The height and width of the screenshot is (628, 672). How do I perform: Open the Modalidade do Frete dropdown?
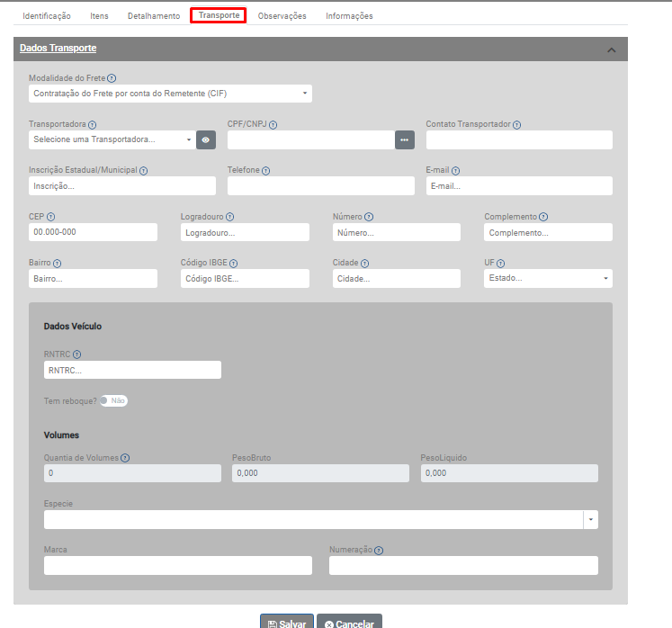[x=170, y=93]
